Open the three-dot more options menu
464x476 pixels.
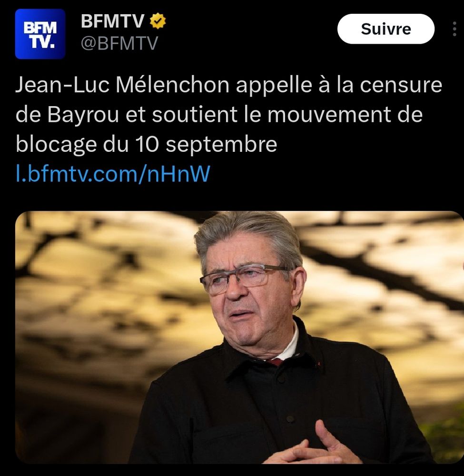[x=454, y=29]
